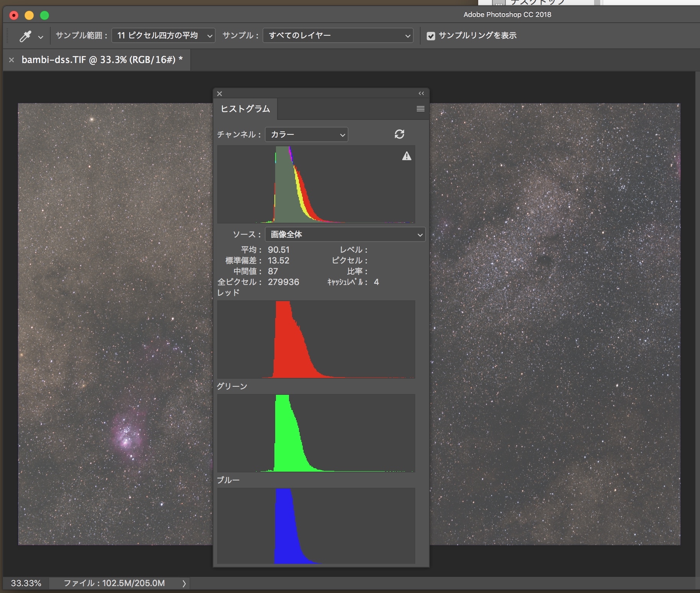The width and height of the screenshot is (700, 593).
Task: Close the histogram panel
Action: click(x=220, y=94)
